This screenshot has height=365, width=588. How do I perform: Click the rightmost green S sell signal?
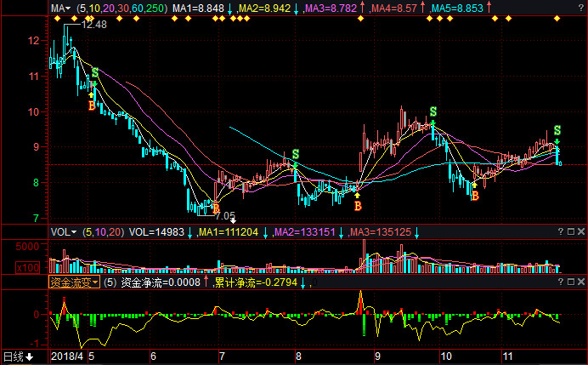click(557, 131)
